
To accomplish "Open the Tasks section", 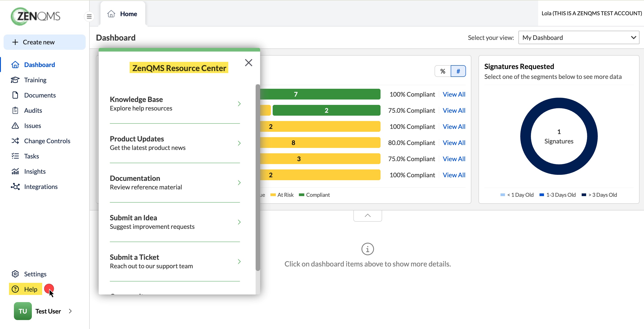I will coord(31,156).
